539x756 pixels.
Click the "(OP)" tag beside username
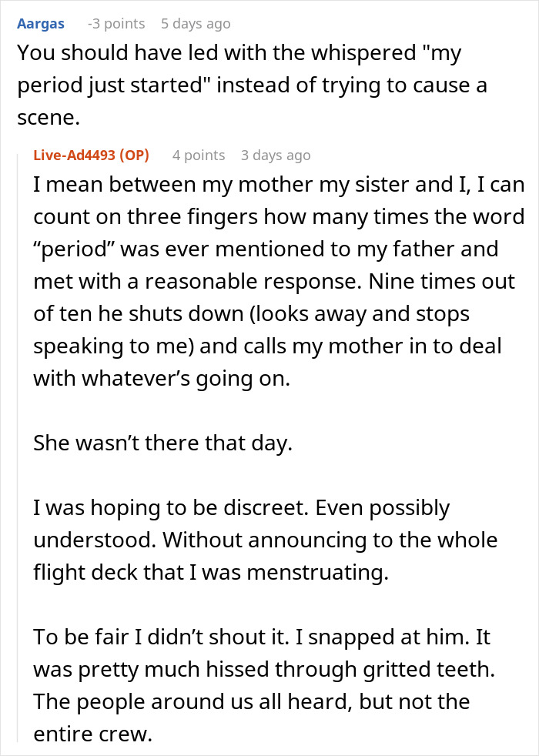coord(134,156)
